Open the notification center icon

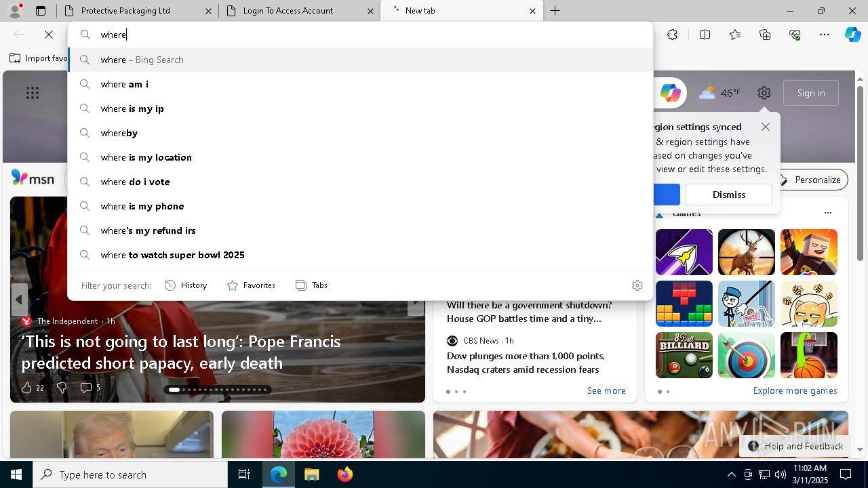click(x=846, y=474)
